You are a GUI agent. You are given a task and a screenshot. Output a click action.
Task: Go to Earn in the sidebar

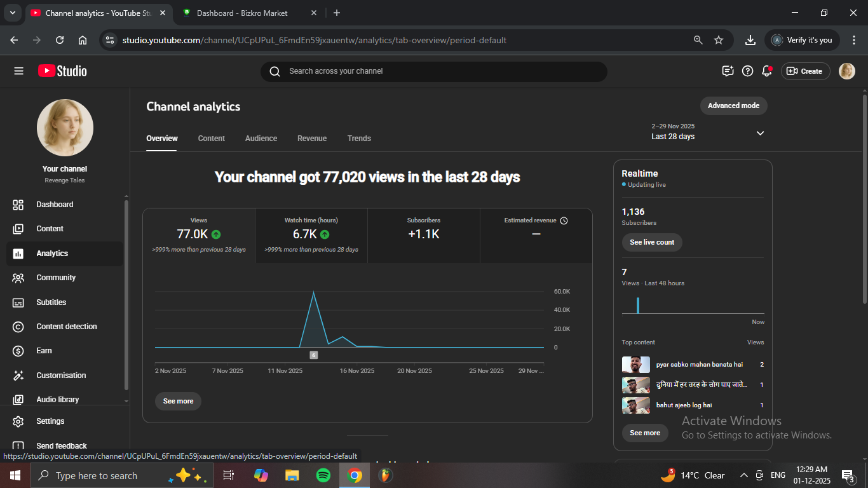44,351
